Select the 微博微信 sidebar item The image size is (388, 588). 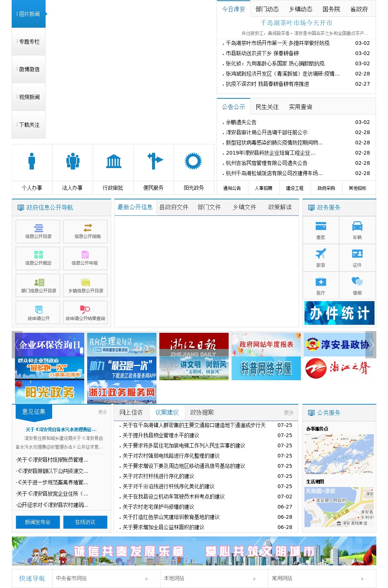pyautogui.click(x=28, y=69)
